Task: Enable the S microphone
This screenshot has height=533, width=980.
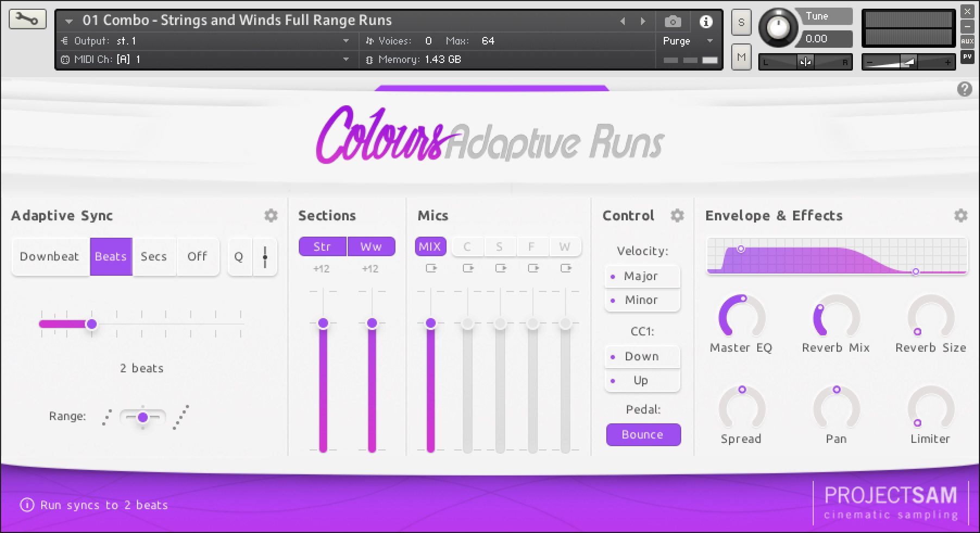Action: click(x=499, y=246)
